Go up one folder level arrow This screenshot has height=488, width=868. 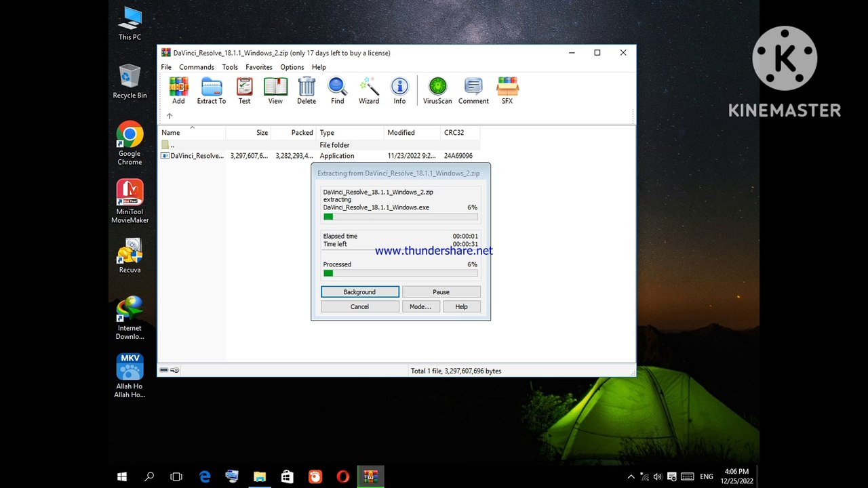point(170,116)
